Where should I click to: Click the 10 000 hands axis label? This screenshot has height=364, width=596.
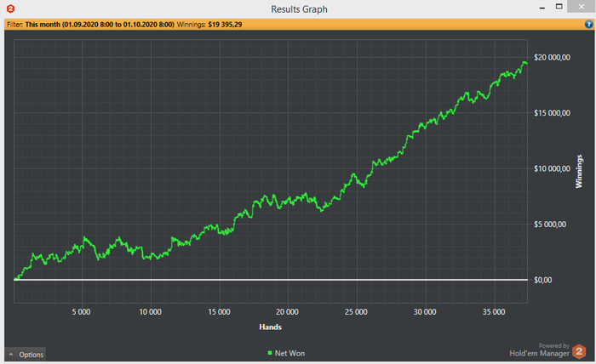pyautogui.click(x=150, y=312)
